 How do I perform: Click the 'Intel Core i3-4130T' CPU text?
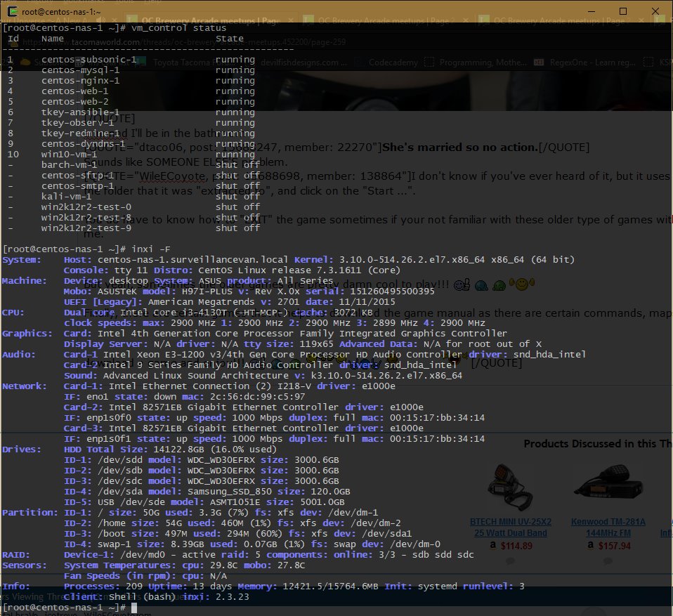174,312
